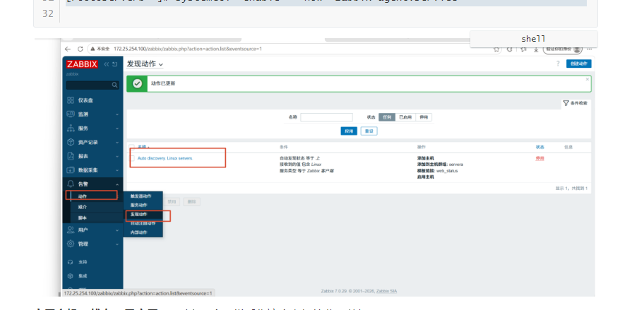Bookmark the page with the star icon
The height and width of the screenshot is (310, 644).
point(496,49)
